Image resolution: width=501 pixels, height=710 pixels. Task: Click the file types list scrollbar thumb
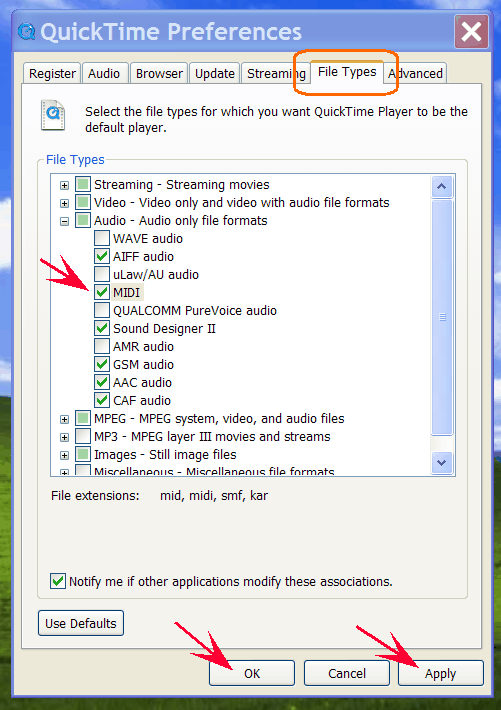[443, 317]
